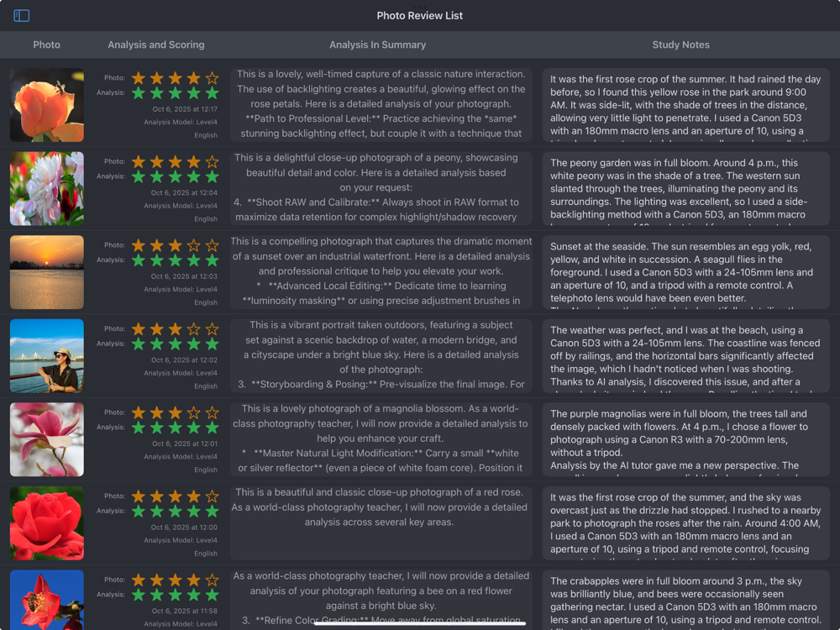Image resolution: width=840 pixels, height=630 pixels.
Task: Click the Photo column header
Action: [x=46, y=45]
